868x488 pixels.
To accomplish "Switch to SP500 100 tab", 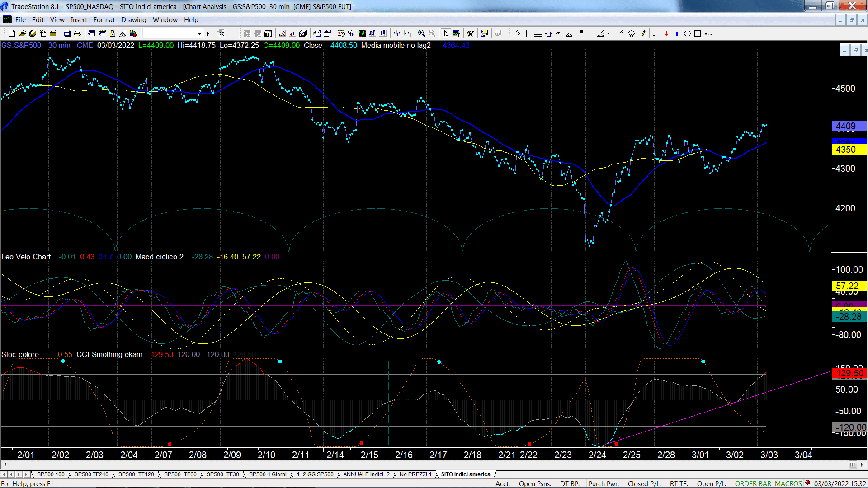I will click(x=51, y=474).
